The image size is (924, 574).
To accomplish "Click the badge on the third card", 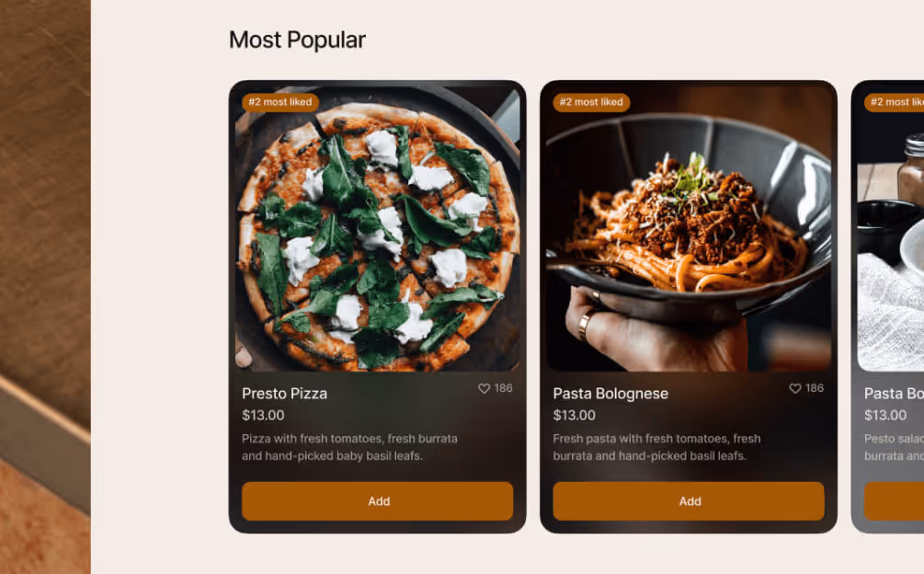I will coord(894,102).
